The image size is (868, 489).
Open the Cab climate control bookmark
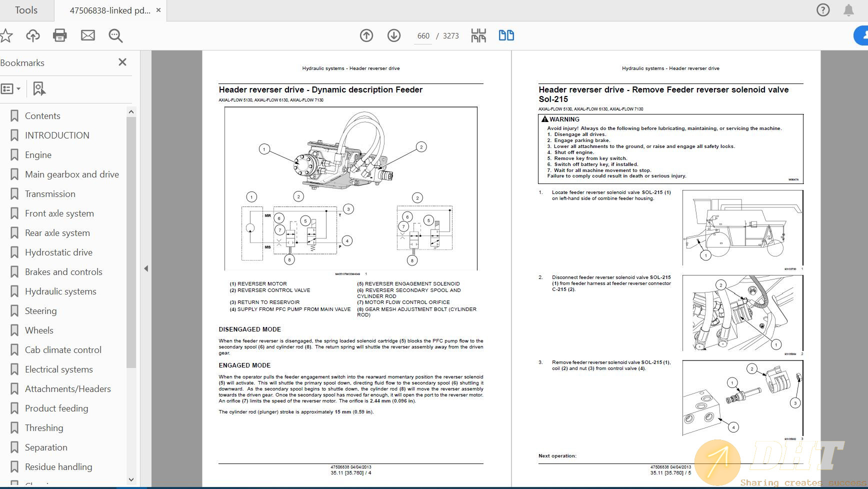tap(63, 350)
